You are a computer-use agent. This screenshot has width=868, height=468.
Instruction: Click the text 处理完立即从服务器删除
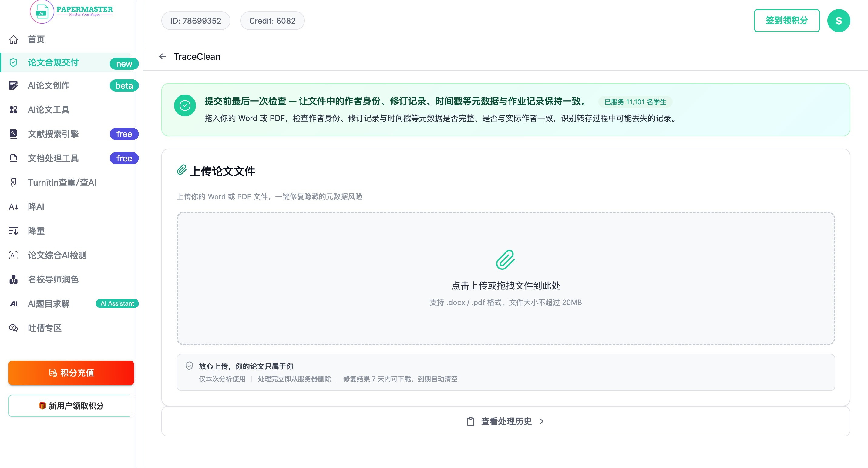(x=294, y=379)
